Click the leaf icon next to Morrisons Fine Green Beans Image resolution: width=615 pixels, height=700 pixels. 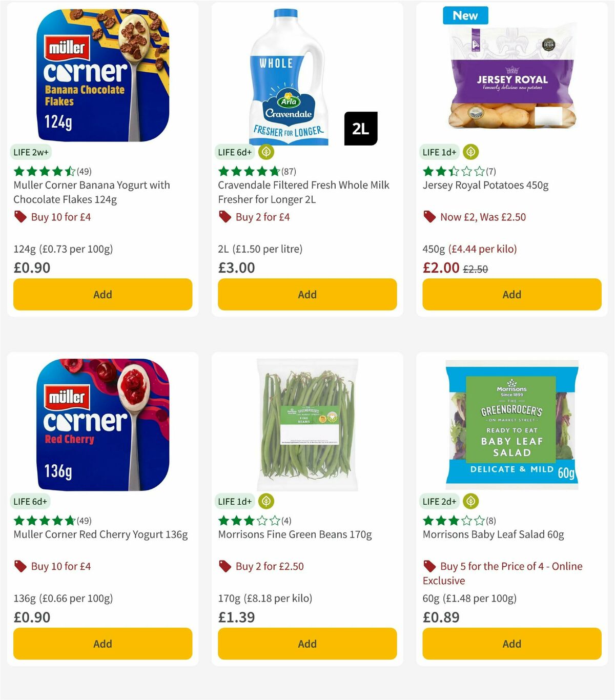tap(265, 501)
